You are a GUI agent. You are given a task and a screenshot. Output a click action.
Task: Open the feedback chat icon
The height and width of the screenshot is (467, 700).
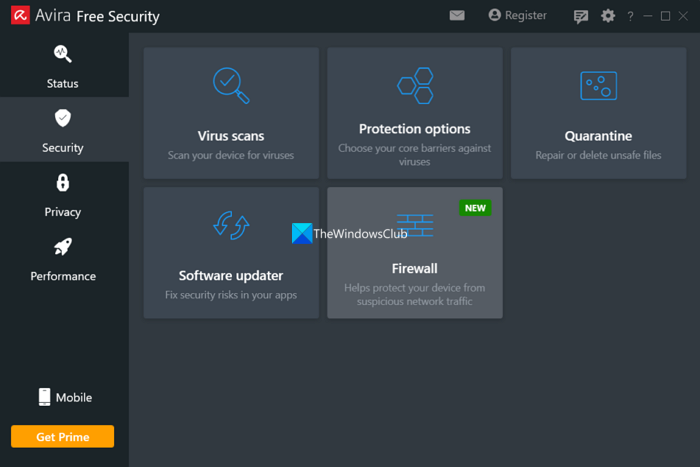coord(581,16)
